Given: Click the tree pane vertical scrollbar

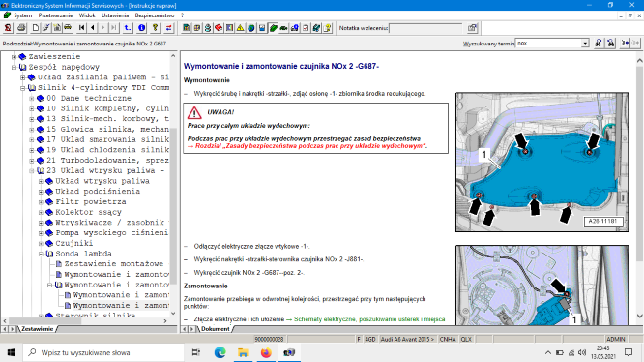Looking at the screenshot, I should click(173, 185).
